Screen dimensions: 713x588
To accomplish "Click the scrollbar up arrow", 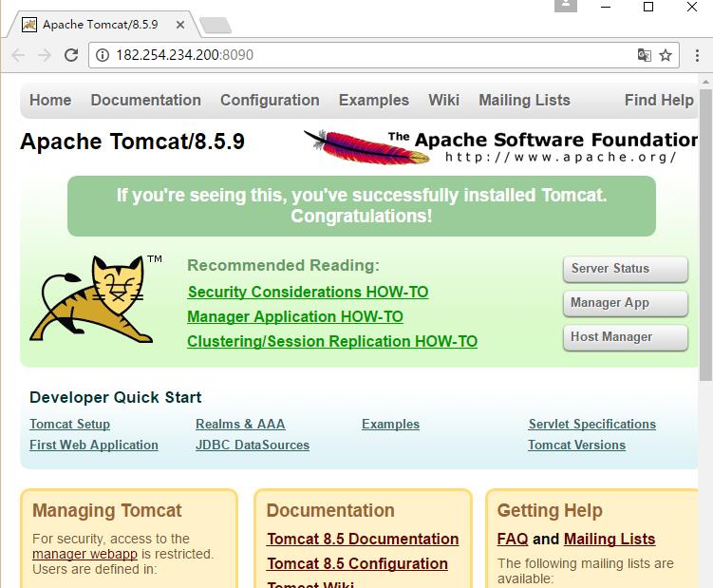I will (x=705, y=82).
